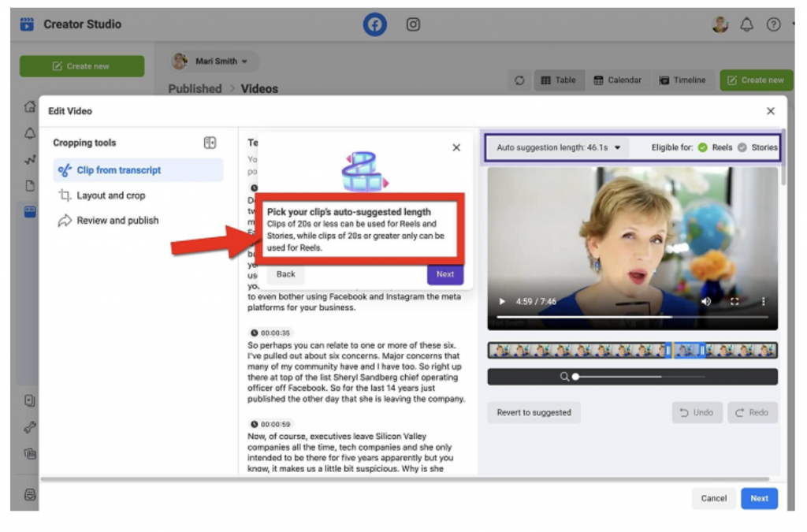
Task: Open the notifications bell in top bar
Action: [746, 24]
